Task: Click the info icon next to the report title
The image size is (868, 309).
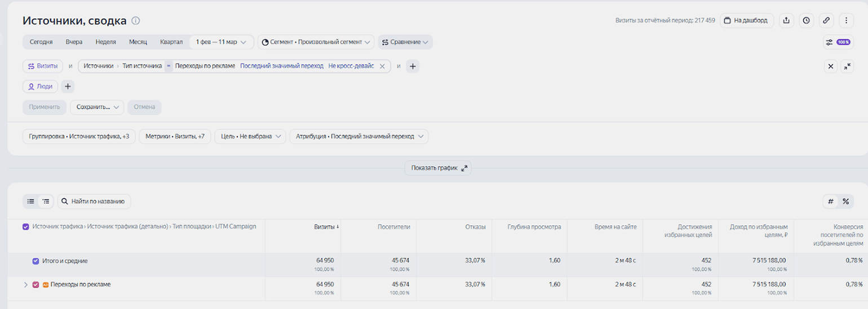Action: (x=135, y=21)
